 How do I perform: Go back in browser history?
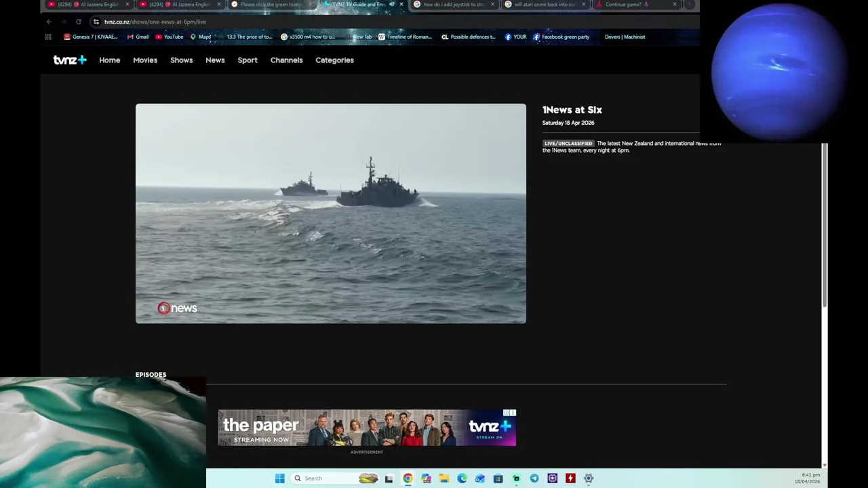tap(49, 22)
